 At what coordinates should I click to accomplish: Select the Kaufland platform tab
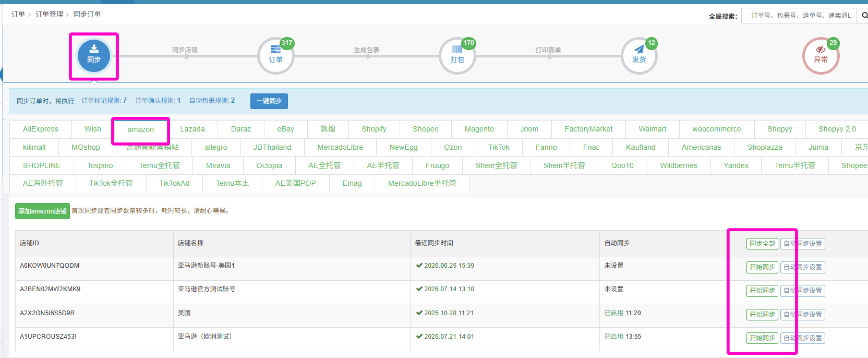[641, 147]
